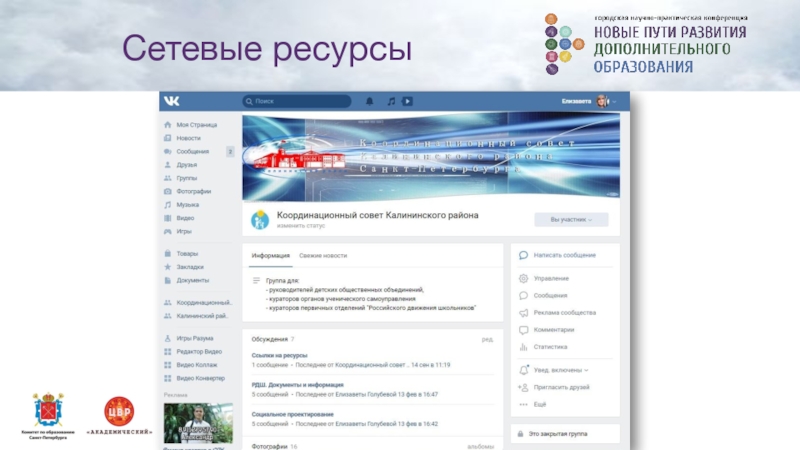Screen dimensions: 800x450
Task: Click Пригласить друзей add-person icon
Action: (x=523, y=387)
